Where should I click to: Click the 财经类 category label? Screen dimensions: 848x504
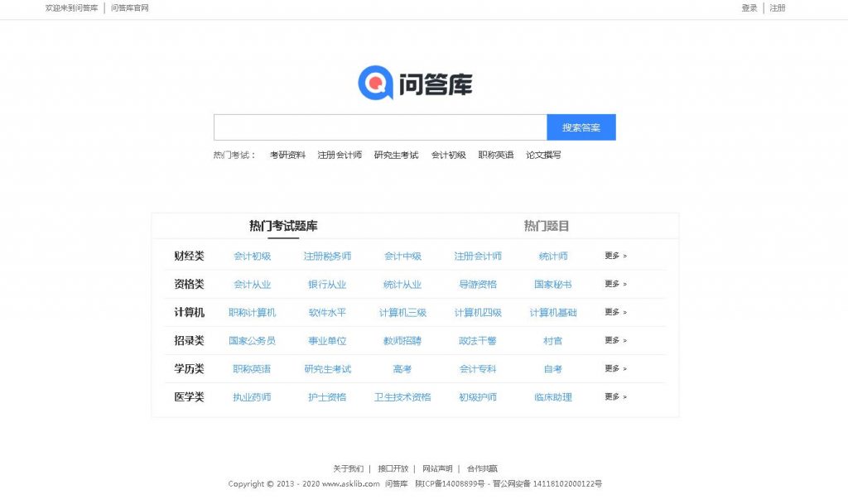click(x=190, y=256)
